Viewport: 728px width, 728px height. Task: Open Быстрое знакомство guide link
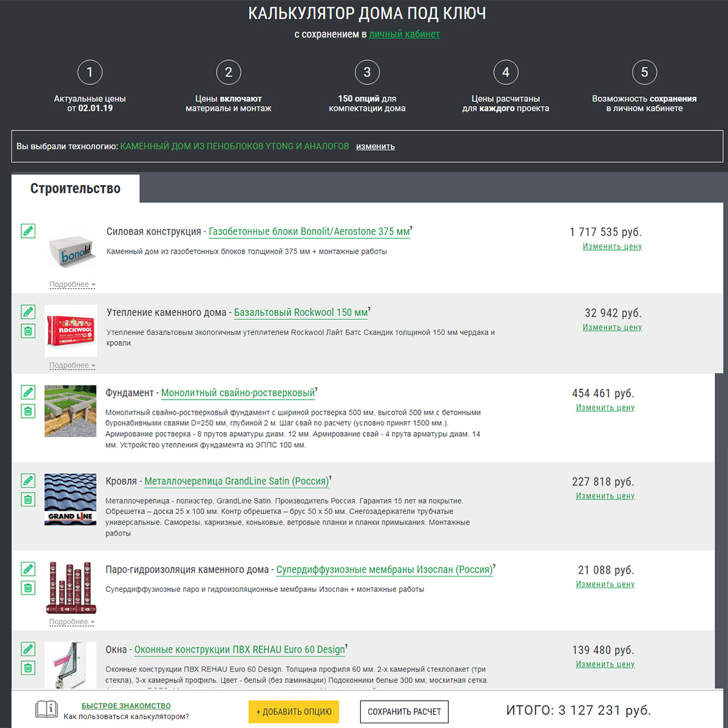(126, 706)
